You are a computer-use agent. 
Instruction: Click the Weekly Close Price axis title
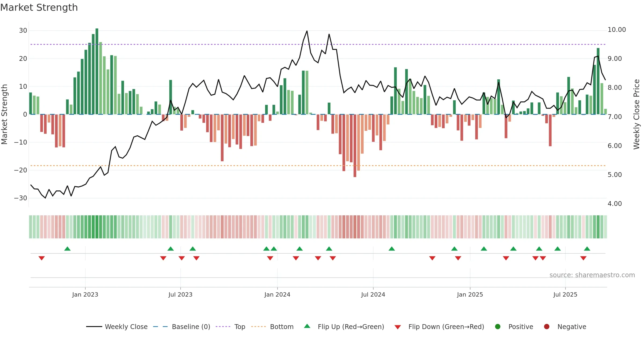(636, 114)
